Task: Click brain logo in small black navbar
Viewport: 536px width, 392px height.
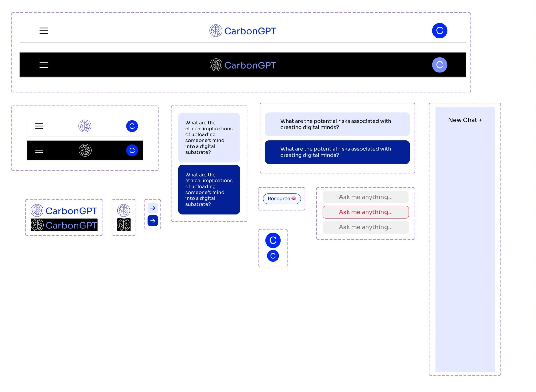Action: pyautogui.click(x=85, y=150)
